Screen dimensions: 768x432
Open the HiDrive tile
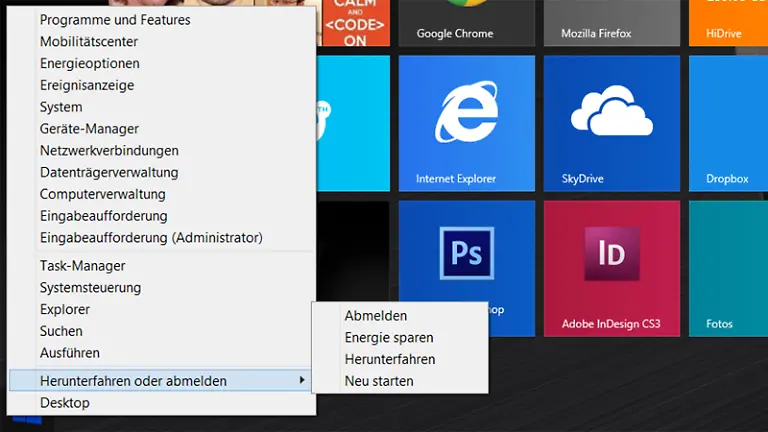point(728,23)
